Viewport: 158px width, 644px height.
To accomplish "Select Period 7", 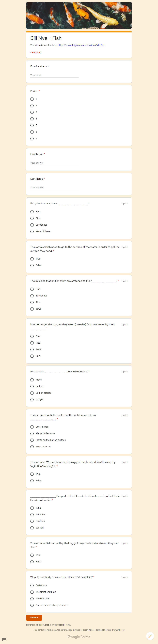I will pos(32,138).
